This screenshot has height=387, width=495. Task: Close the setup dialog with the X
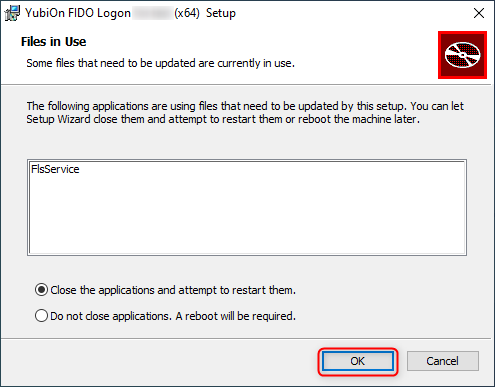point(479,13)
